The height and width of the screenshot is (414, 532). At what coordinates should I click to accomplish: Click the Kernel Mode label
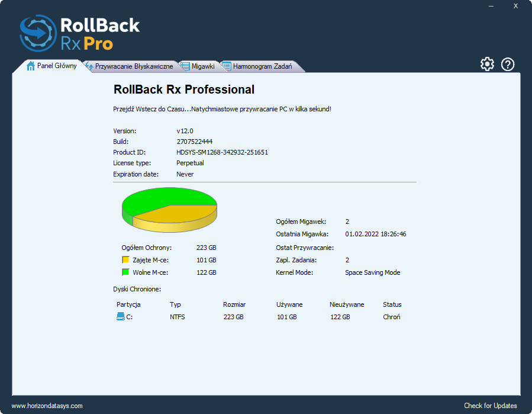[x=294, y=272]
